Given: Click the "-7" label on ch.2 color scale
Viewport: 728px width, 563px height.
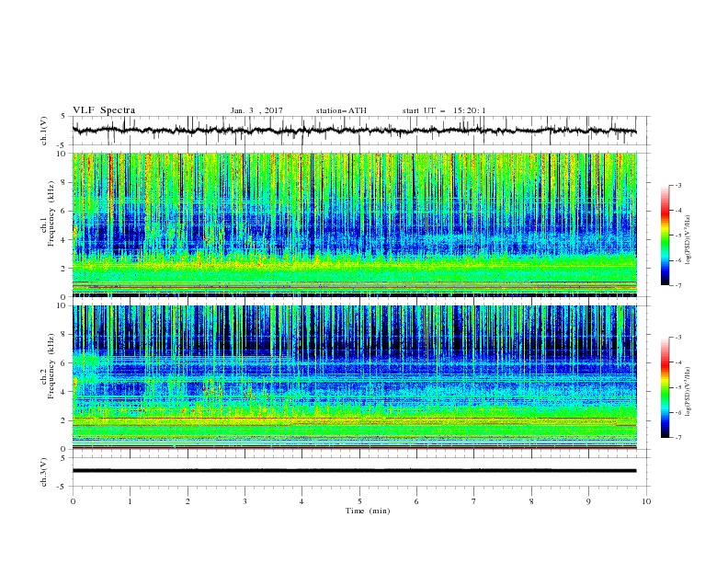Looking at the screenshot, I should pos(678,438).
